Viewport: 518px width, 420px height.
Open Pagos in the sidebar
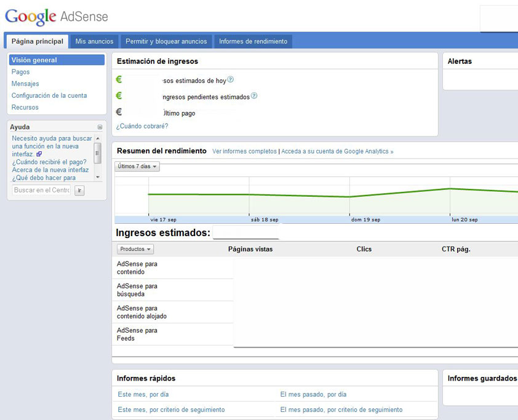tap(20, 72)
